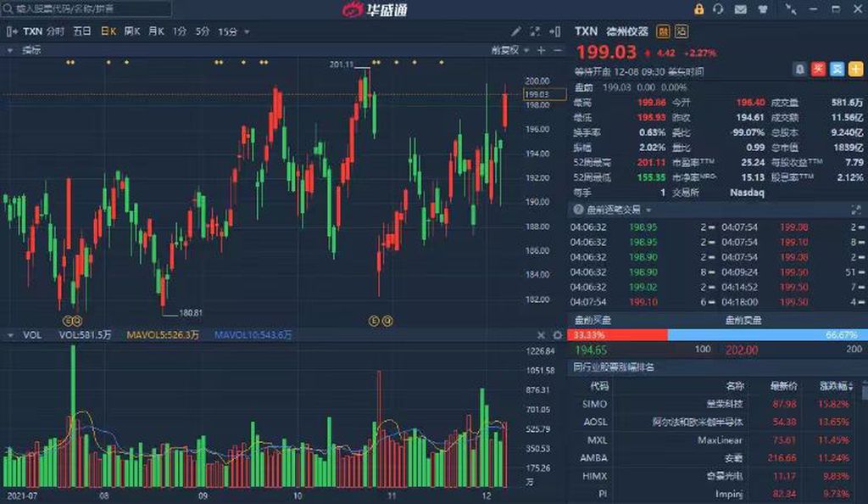
Task: Open the skin theme shirt icon
Action: coord(763,8)
